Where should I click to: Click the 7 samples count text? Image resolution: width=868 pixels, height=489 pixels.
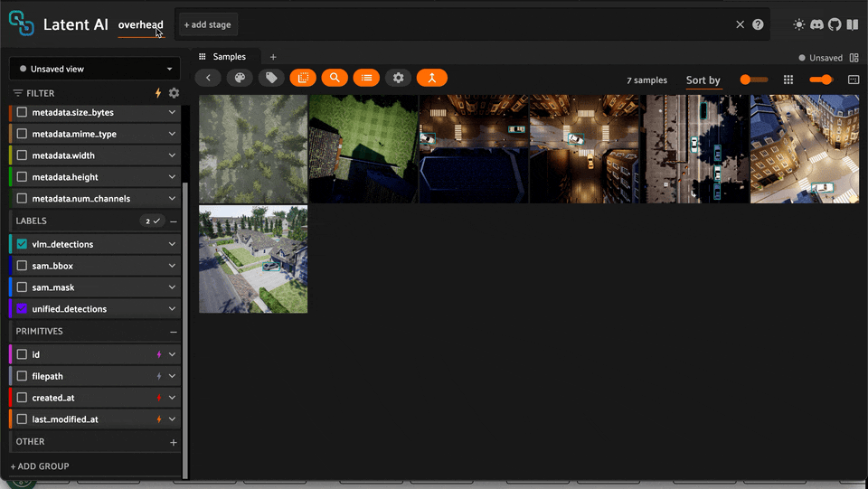[646, 80]
